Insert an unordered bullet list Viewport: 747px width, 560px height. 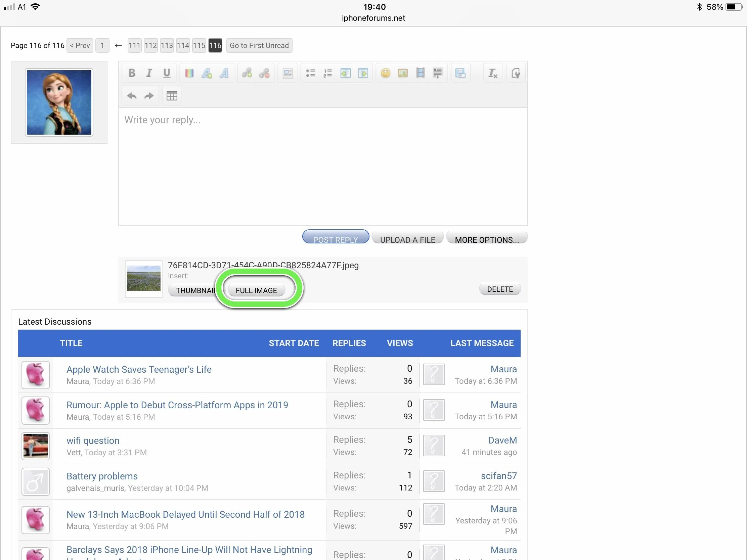(310, 73)
